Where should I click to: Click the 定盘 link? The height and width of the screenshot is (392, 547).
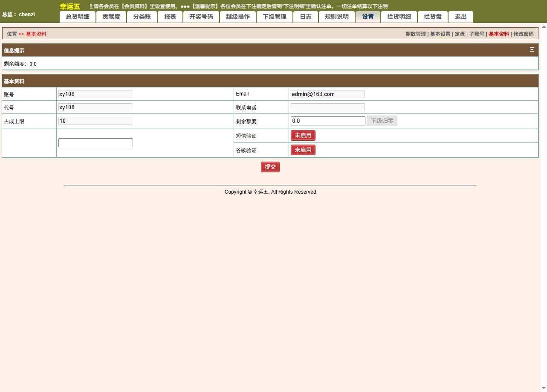(460, 34)
